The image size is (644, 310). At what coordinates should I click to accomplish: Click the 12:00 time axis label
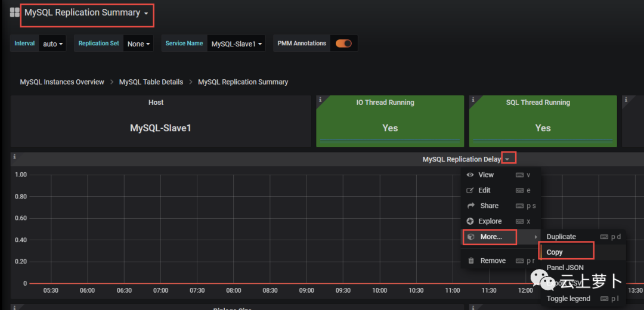click(x=526, y=290)
